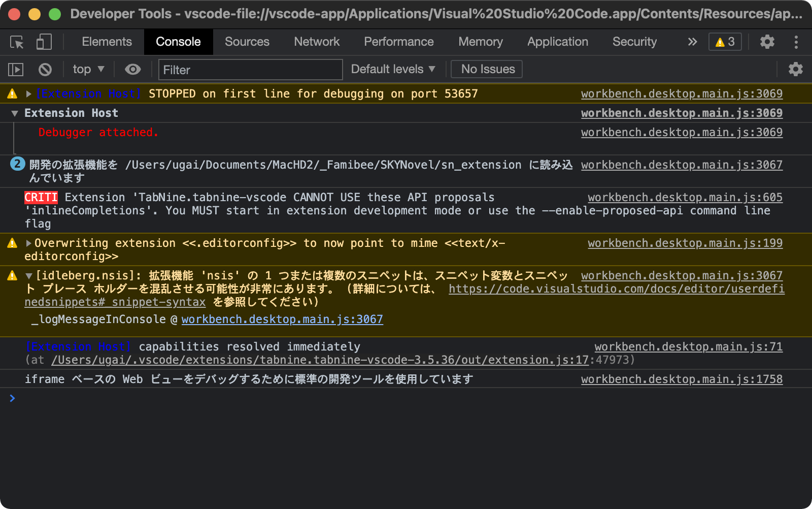
Task: Select the Memory tab
Action: [x=481, y=42]
